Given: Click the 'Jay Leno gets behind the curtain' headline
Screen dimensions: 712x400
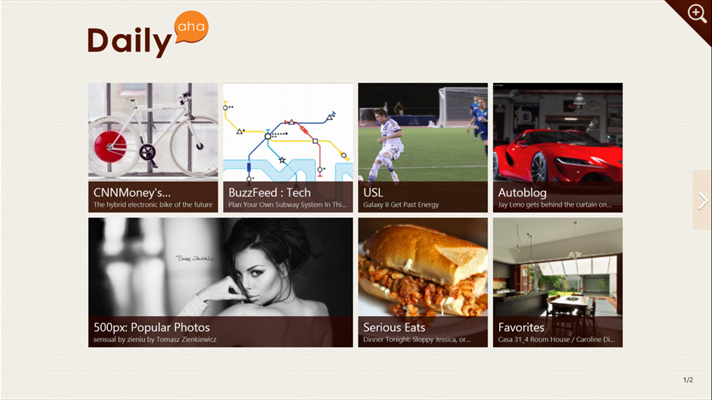Looking at the screenshot, I should coord(554,205).
